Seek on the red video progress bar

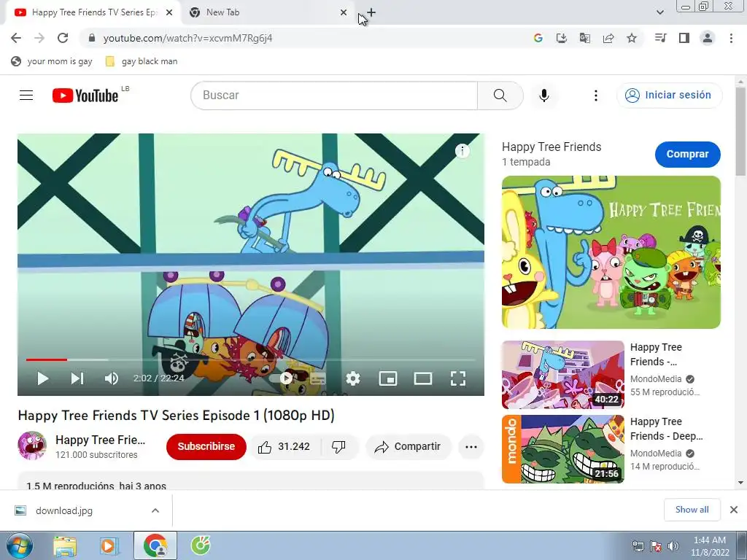coord(46,359)
